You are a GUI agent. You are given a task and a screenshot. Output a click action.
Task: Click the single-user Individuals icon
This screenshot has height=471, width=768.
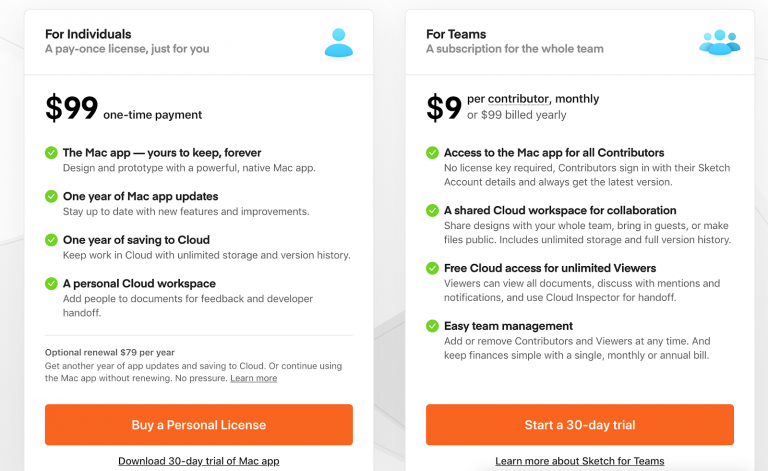click(339, 42)
